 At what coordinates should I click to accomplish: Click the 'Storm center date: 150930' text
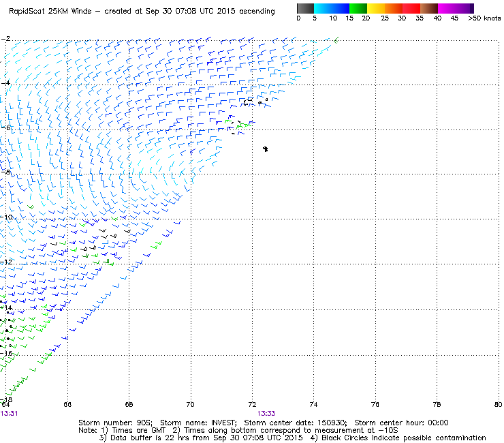click(296, 423)
